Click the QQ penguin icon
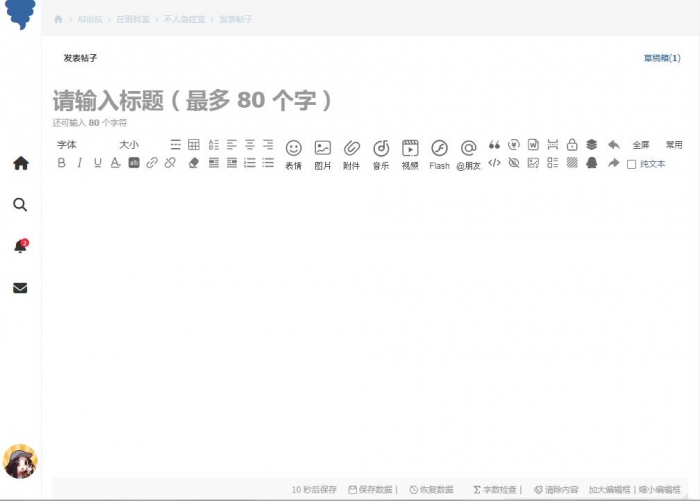Screen dimensions: 700x501 tap(592, 163)
